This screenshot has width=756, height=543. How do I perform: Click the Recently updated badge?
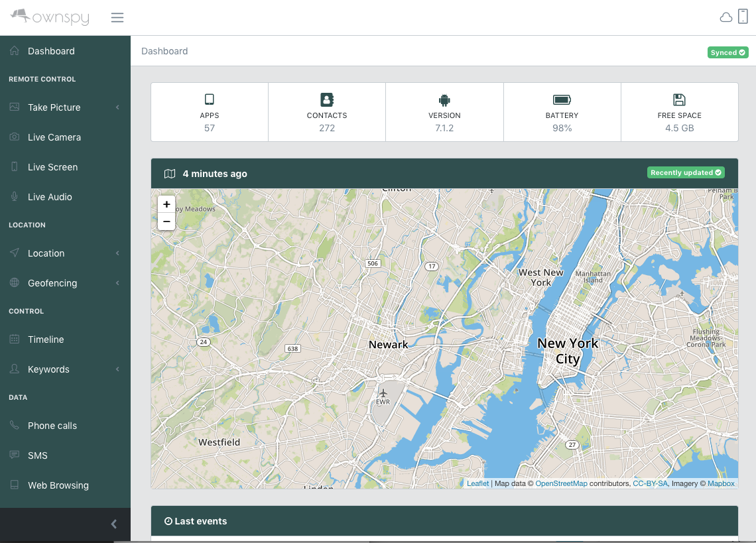(686, 172)
